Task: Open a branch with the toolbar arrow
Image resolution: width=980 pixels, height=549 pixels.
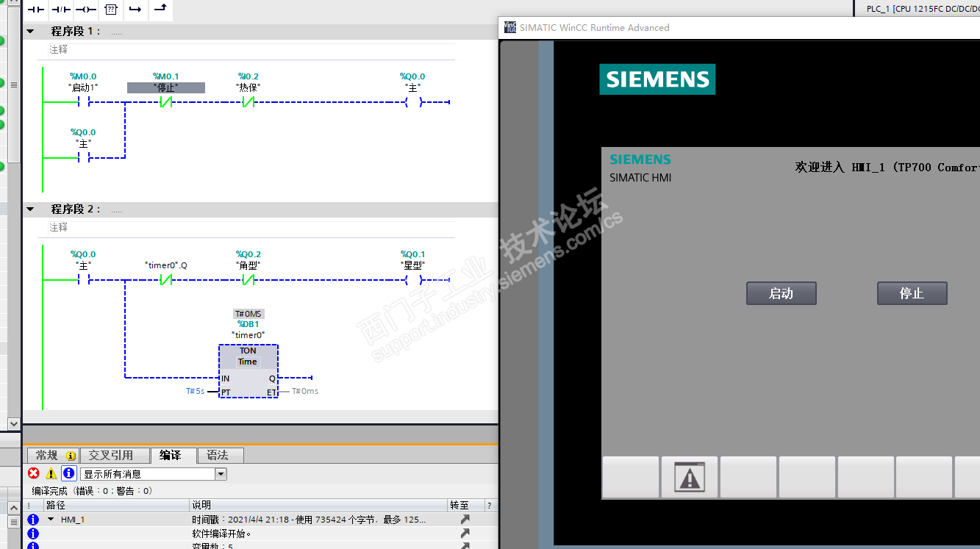Action: coord(135,10)
